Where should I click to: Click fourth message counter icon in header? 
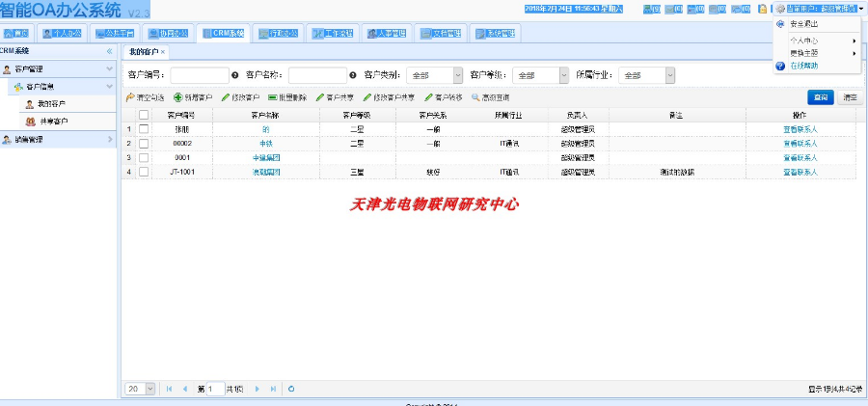click(718, 9)
